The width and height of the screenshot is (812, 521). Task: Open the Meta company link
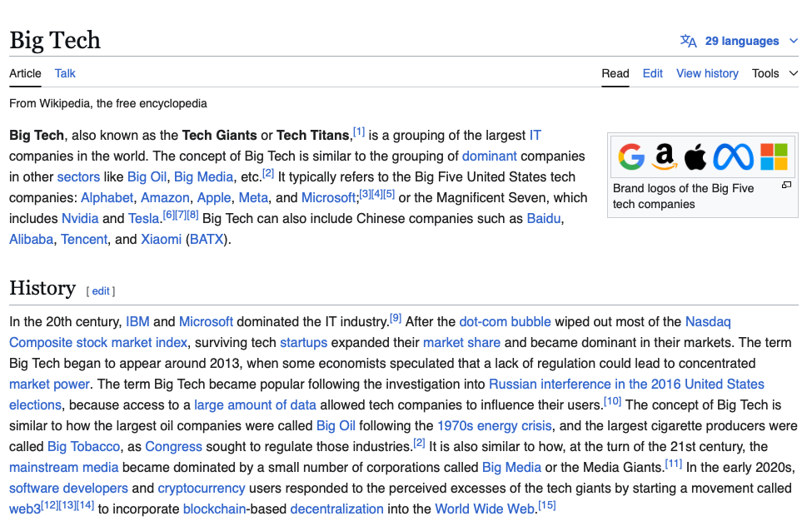[253, 197]
